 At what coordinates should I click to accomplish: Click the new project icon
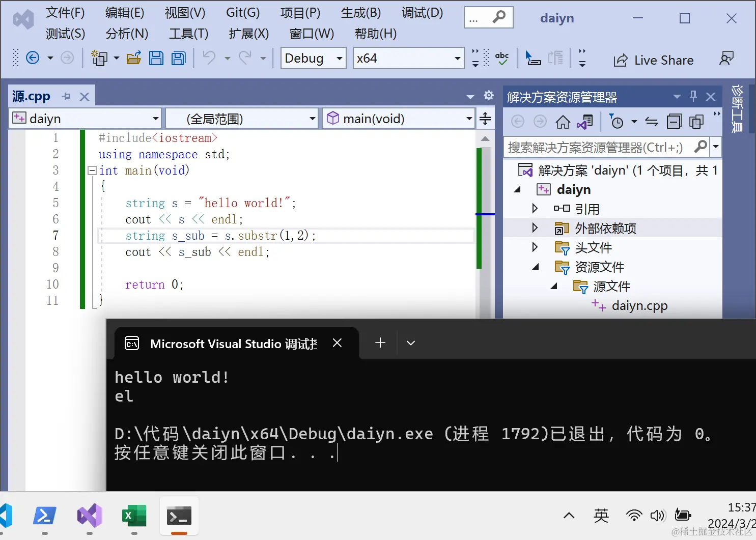(x=99, y=58)
